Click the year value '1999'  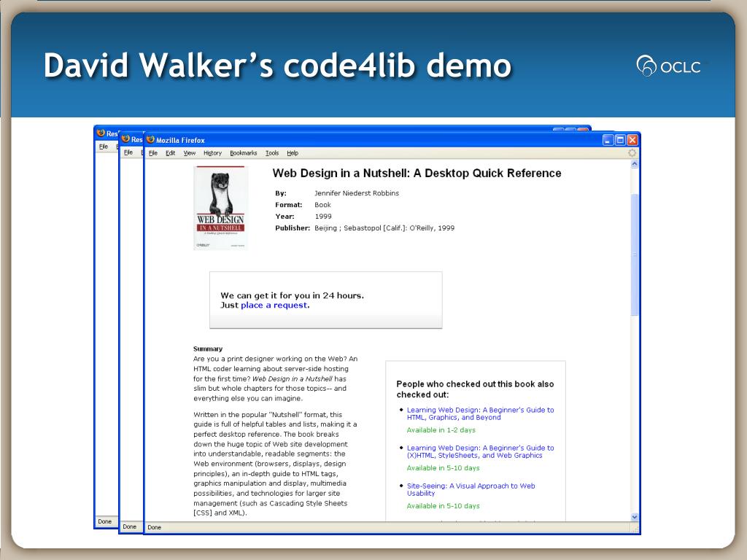323,217
